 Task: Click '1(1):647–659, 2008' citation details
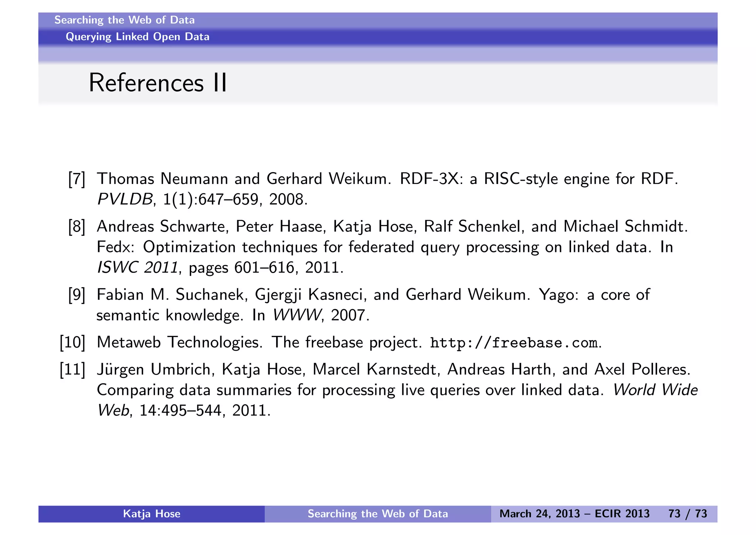(x=235, y=200)
